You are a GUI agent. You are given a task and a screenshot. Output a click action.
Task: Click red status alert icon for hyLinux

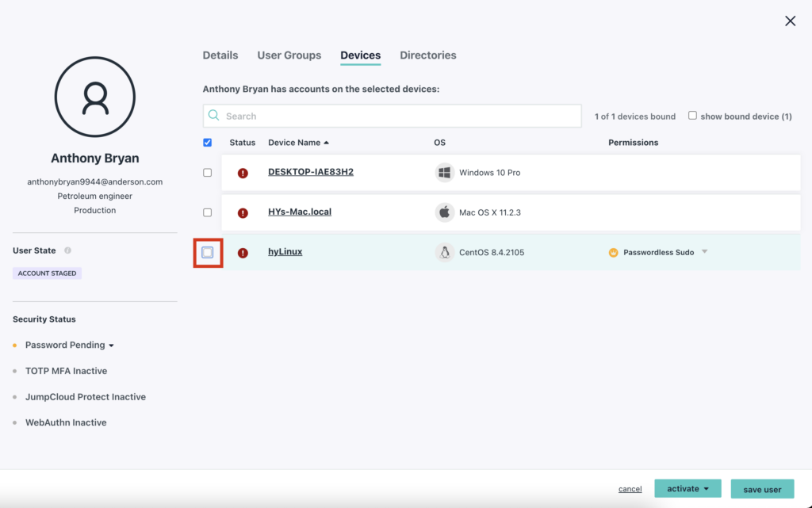(x=243, y=253)
